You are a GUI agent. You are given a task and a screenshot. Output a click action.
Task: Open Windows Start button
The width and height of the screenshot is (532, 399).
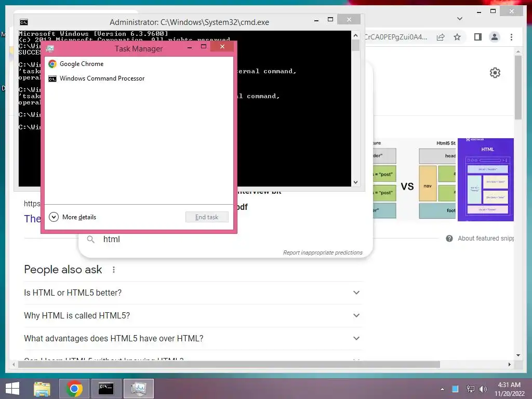[x=12, y=389]
